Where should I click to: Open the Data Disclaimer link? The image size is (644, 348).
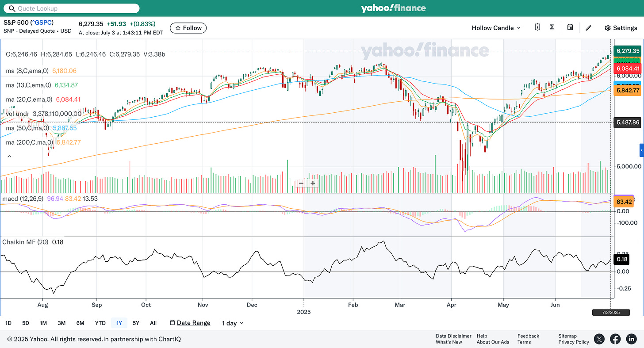453,336
